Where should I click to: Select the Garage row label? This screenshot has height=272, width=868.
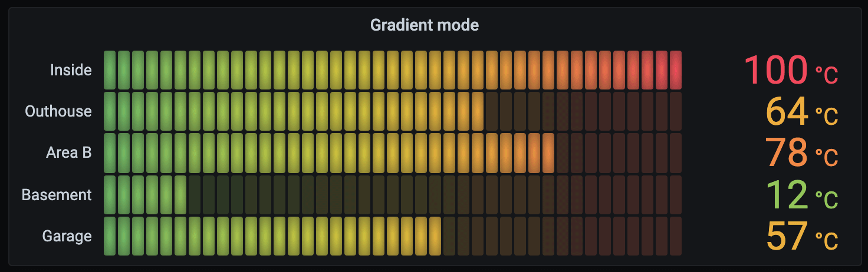(x=67, y=236)
